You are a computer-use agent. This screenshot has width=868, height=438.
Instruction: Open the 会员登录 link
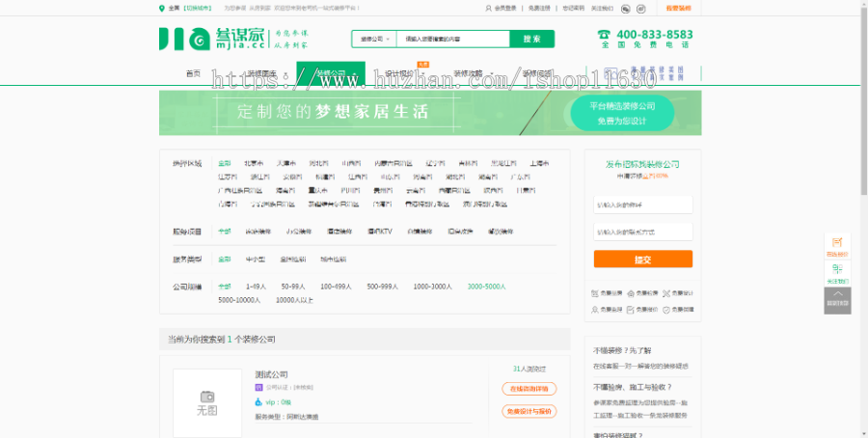click(x=505, y=9)
